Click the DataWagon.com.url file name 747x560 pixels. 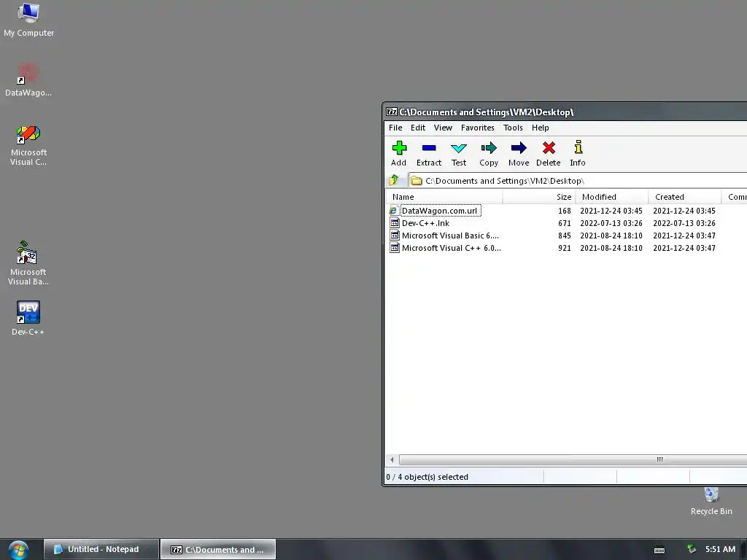coord(439,211)
